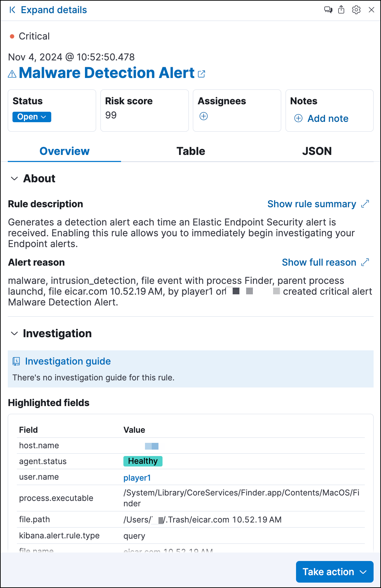Image resolution: width=381 pixels, height=588 pixels.
Task: Share the alert using the share icon
Action: (x=342, y=10)
